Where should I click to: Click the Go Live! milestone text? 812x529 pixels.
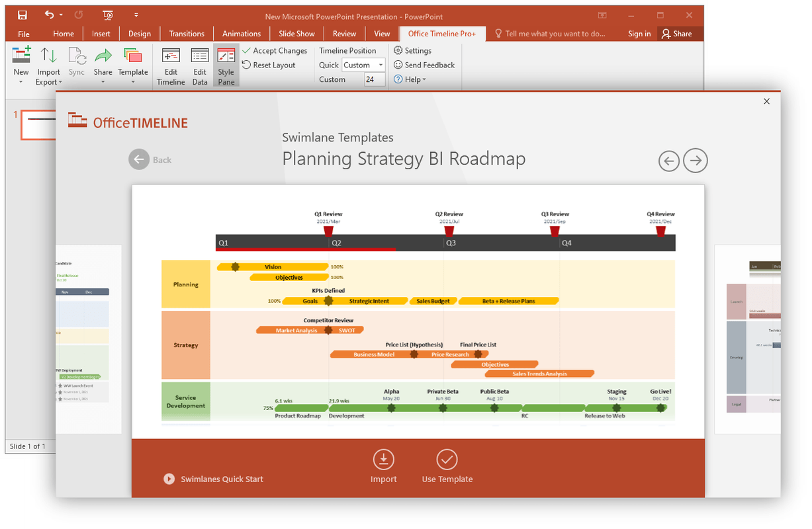click(x=660, y=391)
